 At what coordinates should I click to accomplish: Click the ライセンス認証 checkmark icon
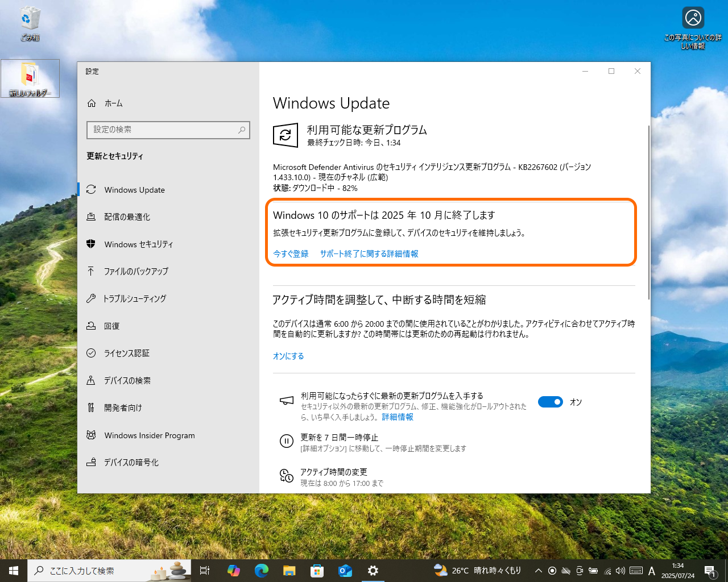click(x=92, y=353)
